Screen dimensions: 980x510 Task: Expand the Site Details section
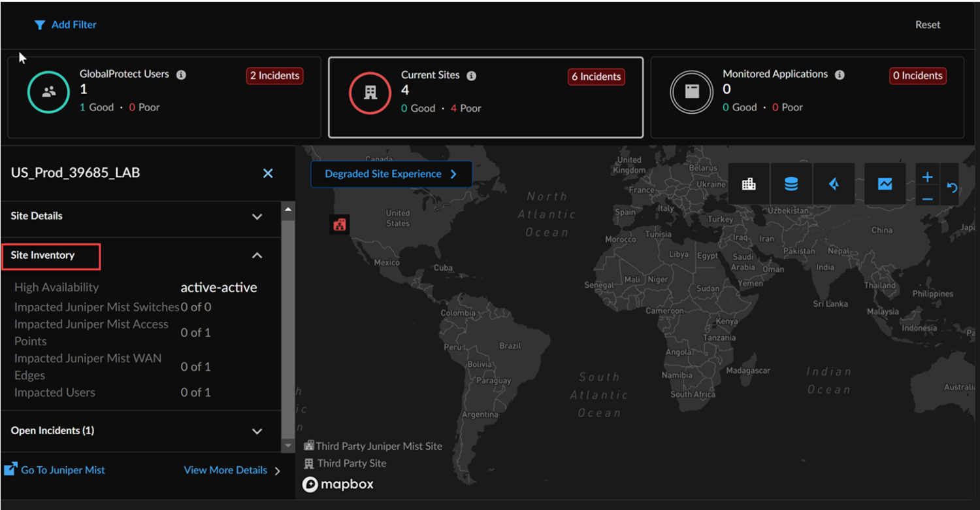pyautogui.click(x=257, y=216)
